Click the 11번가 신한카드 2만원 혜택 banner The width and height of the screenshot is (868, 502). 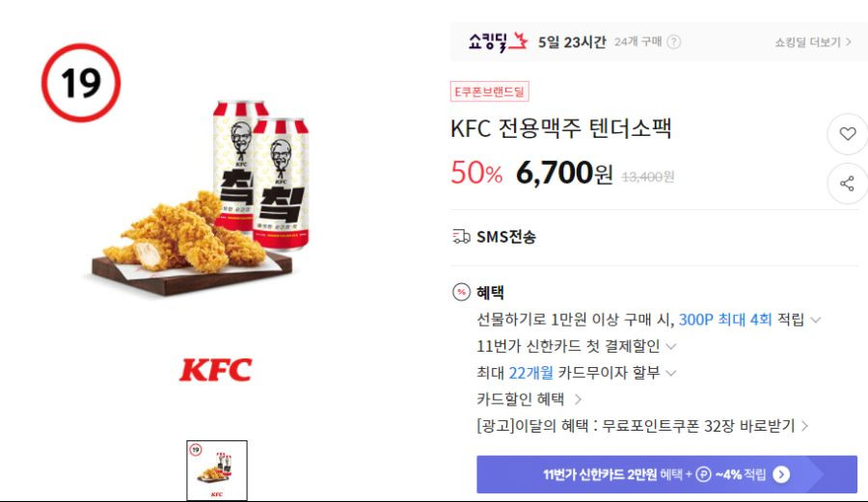click(x=666, y=474)
